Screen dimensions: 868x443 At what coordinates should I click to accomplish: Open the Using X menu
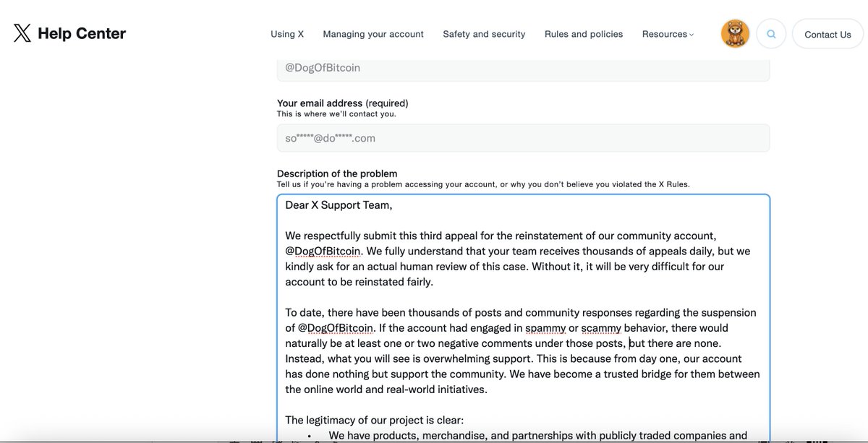[x=287, y=34]
